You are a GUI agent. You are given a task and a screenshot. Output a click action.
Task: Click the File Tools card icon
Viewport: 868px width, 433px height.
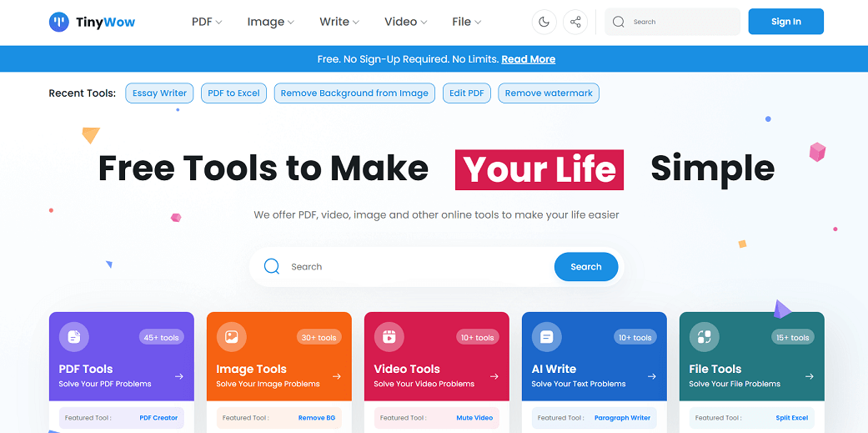705,337
